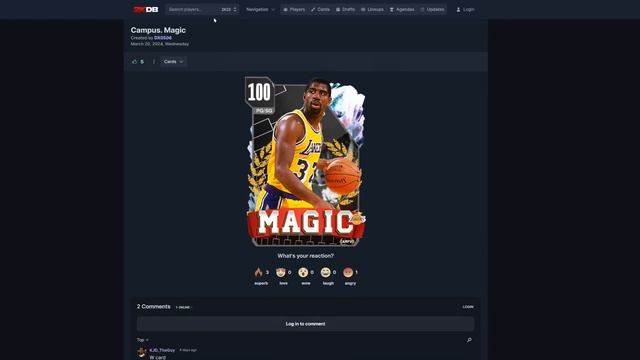React with the wow emoji
The image size is (640, 360).
303,272
